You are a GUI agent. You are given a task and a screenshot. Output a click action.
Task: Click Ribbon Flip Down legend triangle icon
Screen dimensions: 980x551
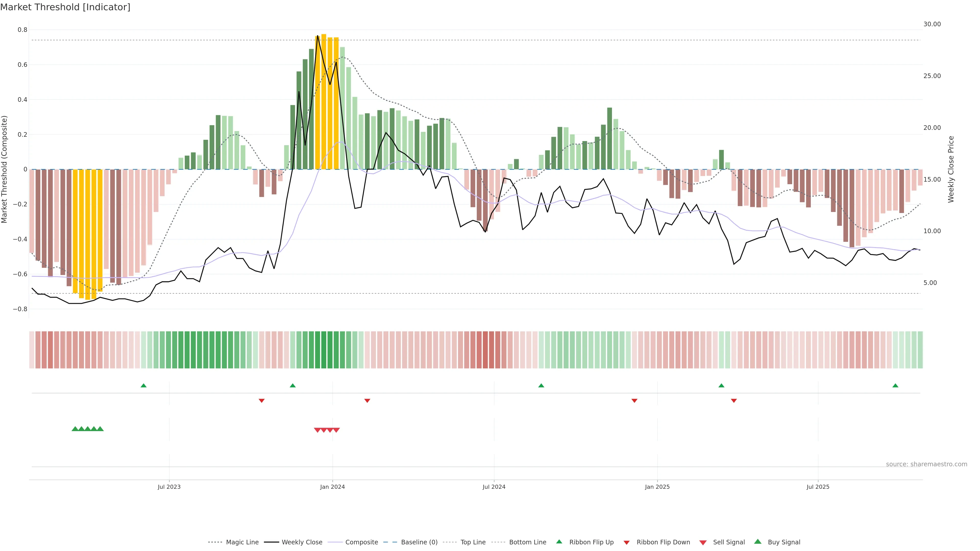(626, 543)
